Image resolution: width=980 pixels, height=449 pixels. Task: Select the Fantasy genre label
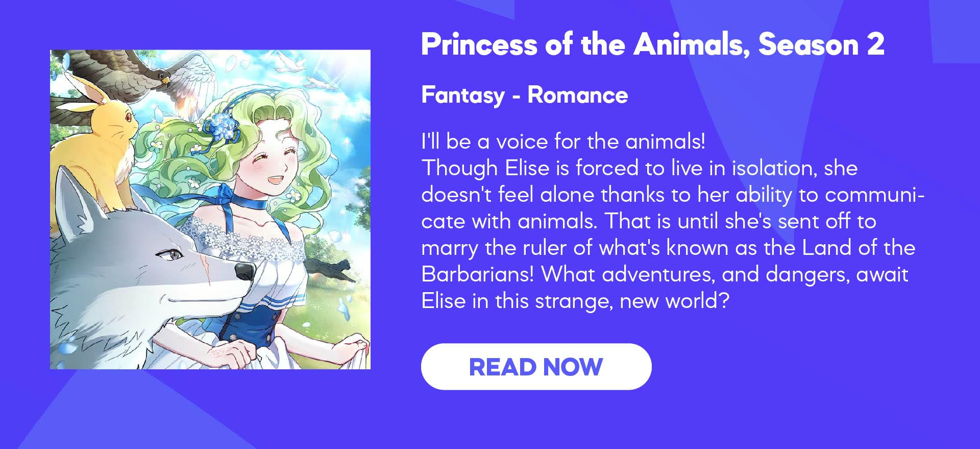click(x=463, y=95)
